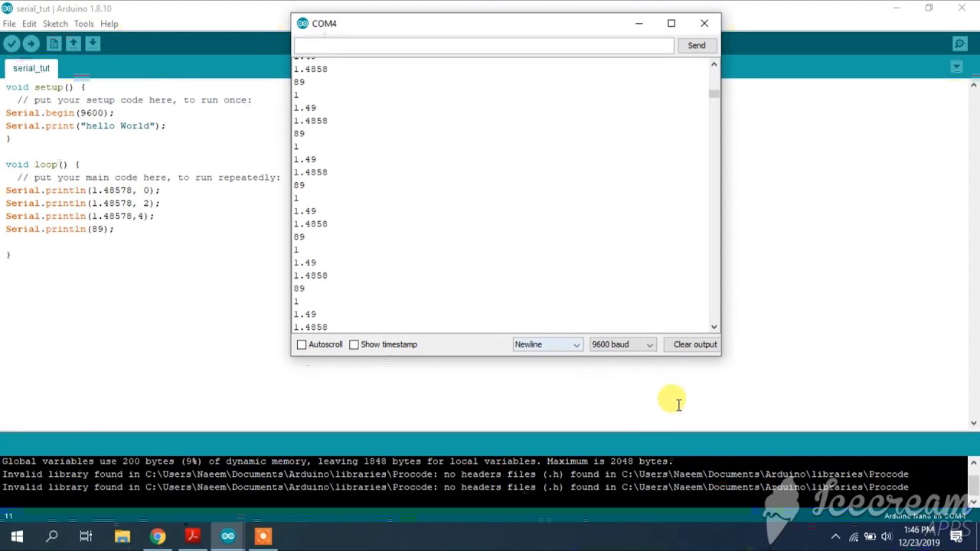980x551 pixels.
Task: Open a sketch using the up-arrow toolbar icon
Action: (73, 44)
